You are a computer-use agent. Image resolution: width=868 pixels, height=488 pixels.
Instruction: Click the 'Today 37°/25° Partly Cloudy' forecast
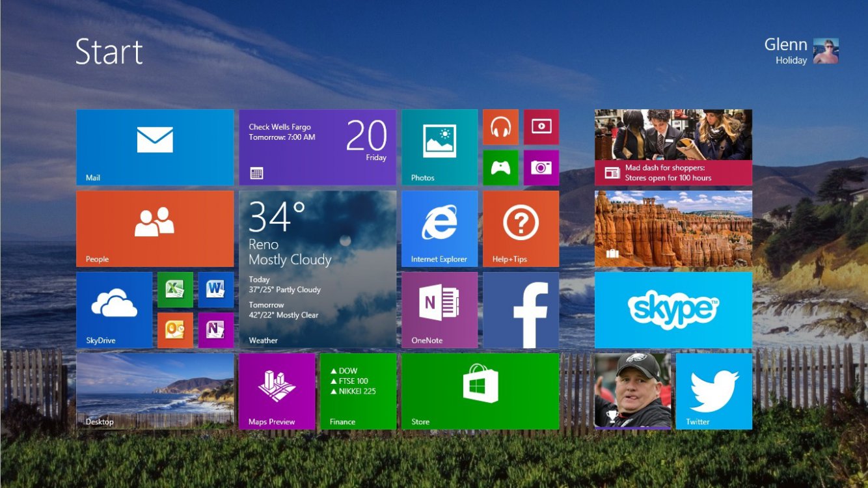[x=284, y=284]
